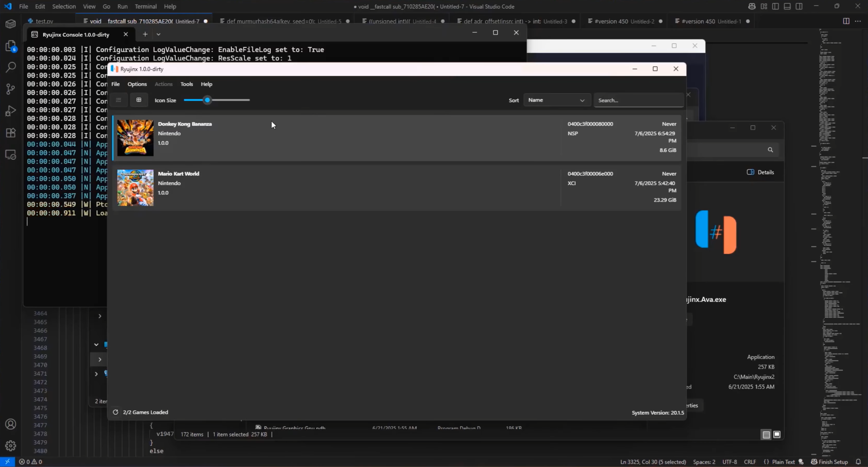The width and height of the screenshot is (868, 467).
Task: Open Customize Layout icon in VS Code title bar
Action: (764, 6)
